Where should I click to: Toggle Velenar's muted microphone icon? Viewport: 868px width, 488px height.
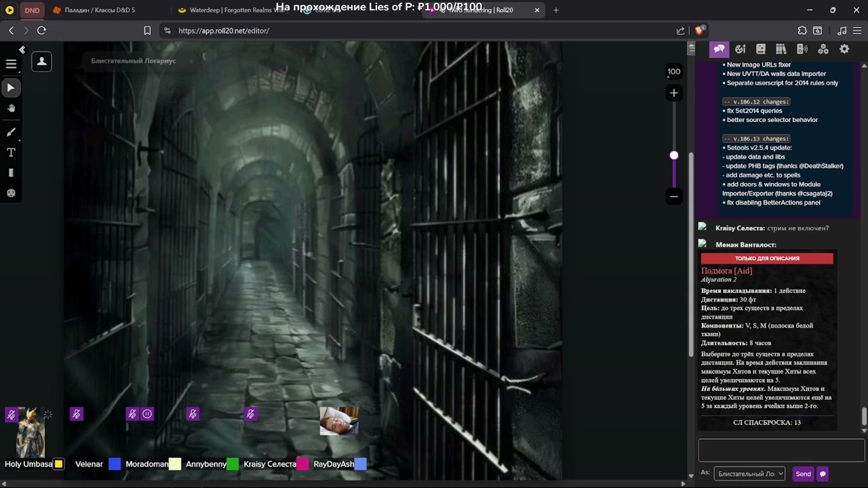click(77, 413)
